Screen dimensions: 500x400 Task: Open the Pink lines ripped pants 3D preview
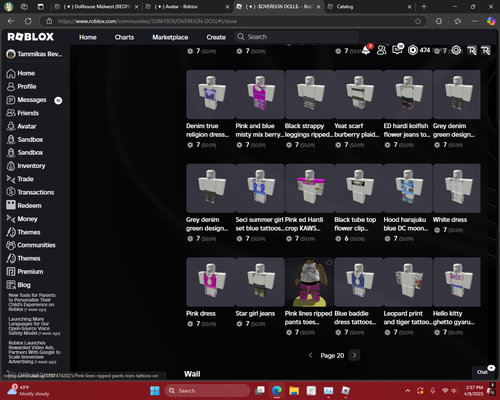(309, 282)
